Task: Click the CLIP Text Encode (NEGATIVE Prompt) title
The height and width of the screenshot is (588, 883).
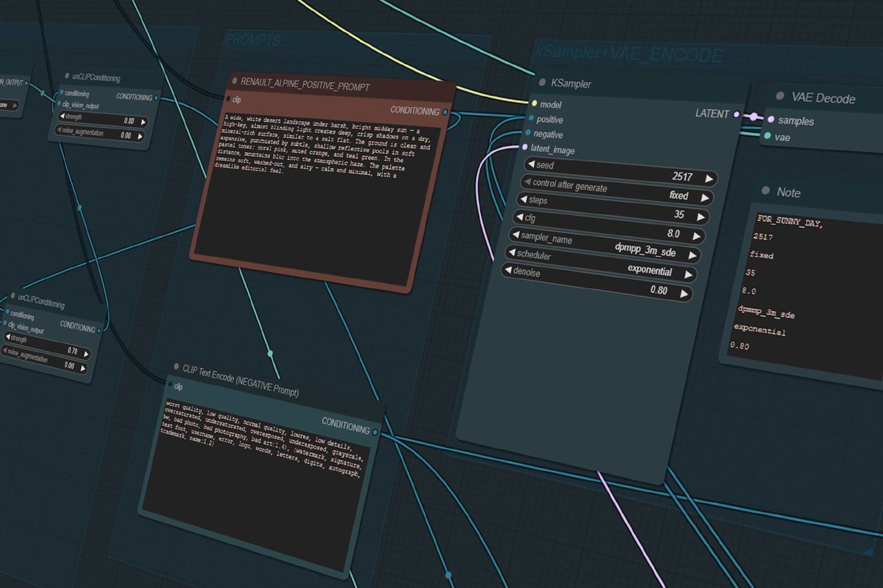Action: click(241, 380)
